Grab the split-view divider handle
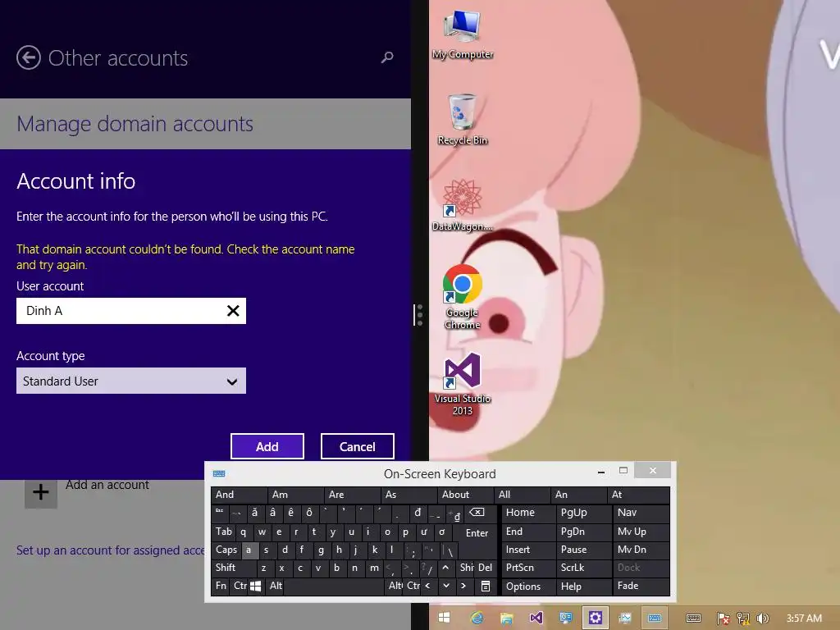Image resolution: width=840 pixels, height=630 pixels. pyautogui.click(x=418, y=315)
